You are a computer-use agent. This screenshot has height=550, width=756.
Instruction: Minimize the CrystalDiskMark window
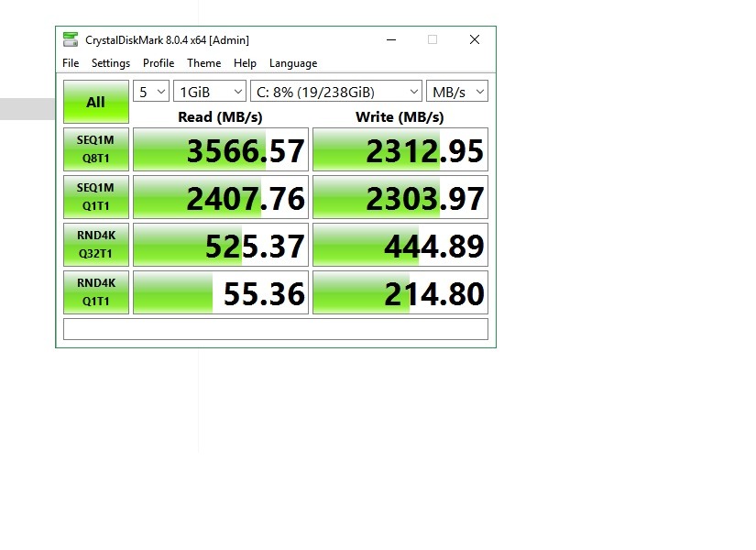pyautogui.click(x=391, y=39)
